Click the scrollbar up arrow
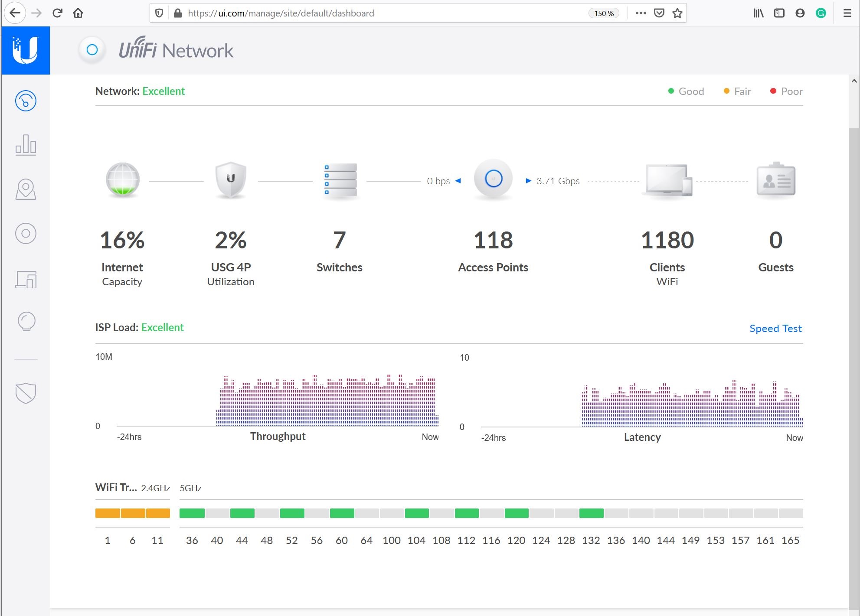Screen dimensions: 860x616 854,81
